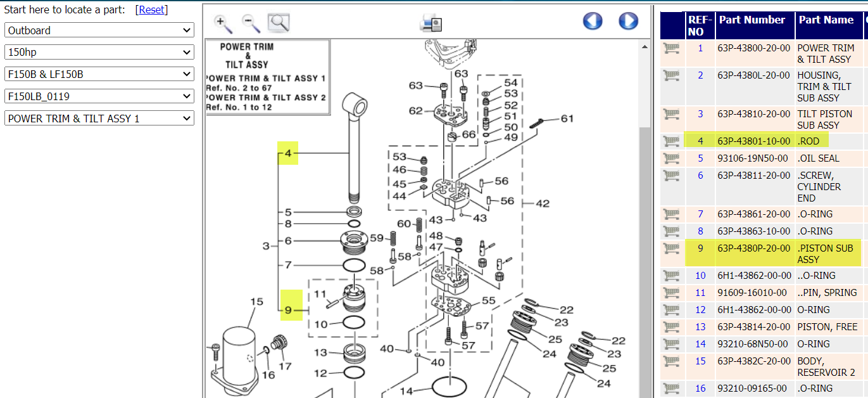Click part name BODY, RESERVOIR 2
868x398 pixels.
pyautogui.click(x=826, y=367)
